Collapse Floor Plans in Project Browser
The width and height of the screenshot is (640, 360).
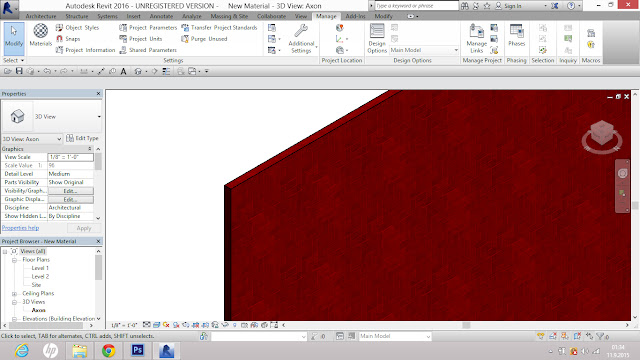(14, 260)
